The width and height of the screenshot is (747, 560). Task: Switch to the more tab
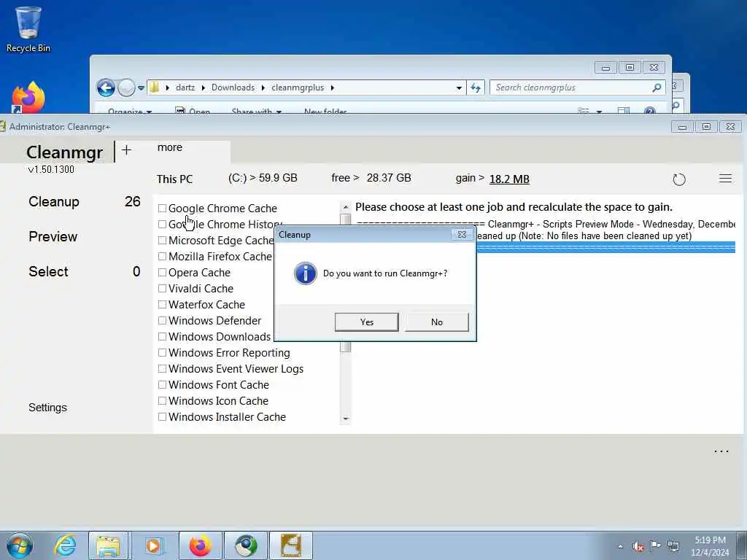tap(170, 147)
